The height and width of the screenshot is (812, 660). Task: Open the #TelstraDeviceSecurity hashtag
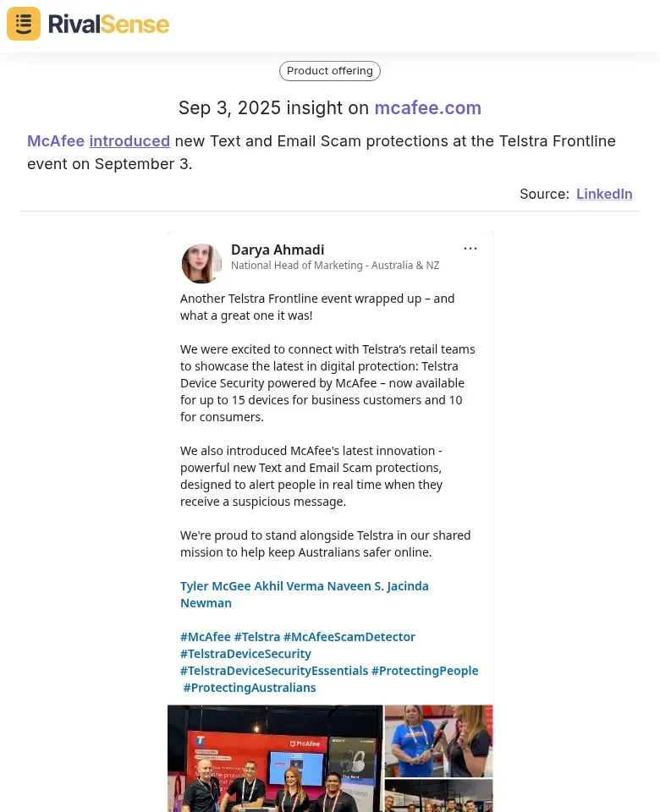[245, 654]
